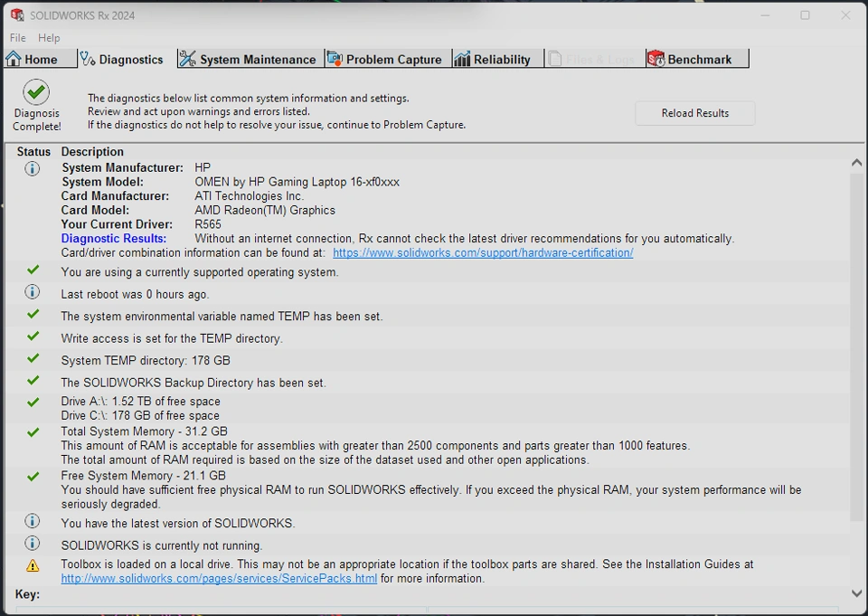Click the info icon for SOLIDWORKS not running
Screen dimensions: 868x616
(x=33, y=543)
